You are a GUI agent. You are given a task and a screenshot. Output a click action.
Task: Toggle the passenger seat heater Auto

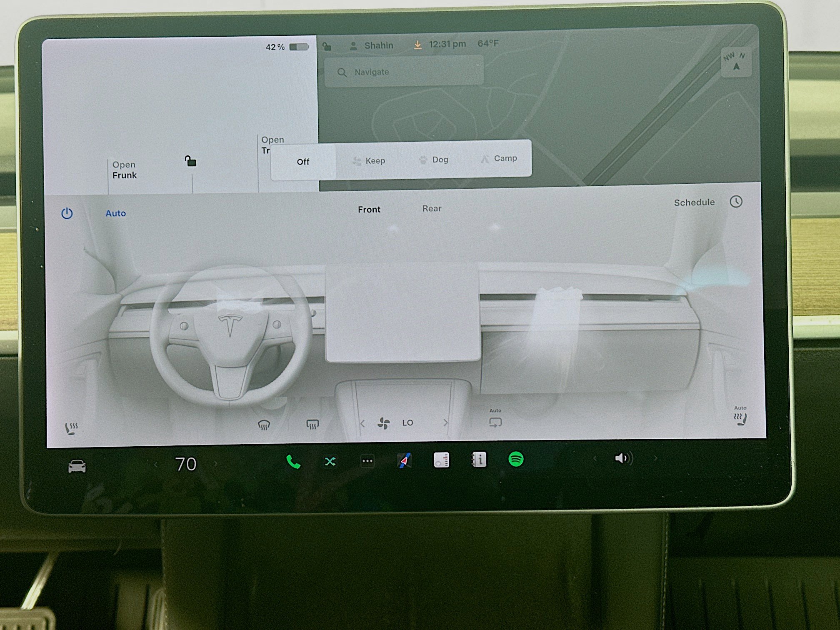click(x=740, y=416)
